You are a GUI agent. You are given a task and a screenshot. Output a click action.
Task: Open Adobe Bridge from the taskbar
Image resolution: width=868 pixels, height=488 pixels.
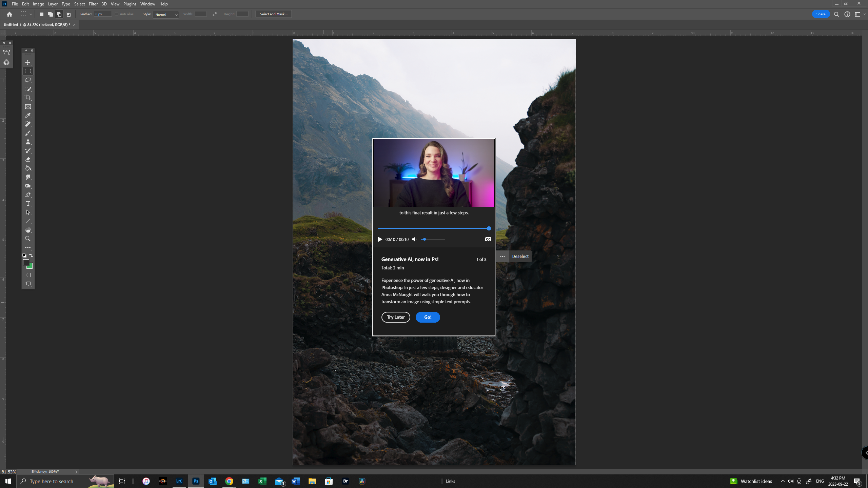[x=345, y=481]
